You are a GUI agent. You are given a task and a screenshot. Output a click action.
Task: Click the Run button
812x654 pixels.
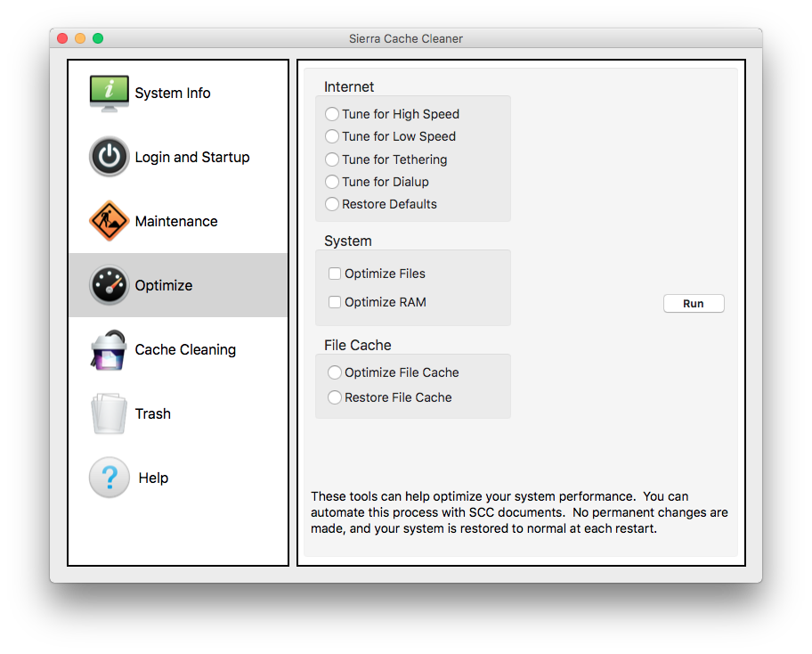tap(694, 304)
